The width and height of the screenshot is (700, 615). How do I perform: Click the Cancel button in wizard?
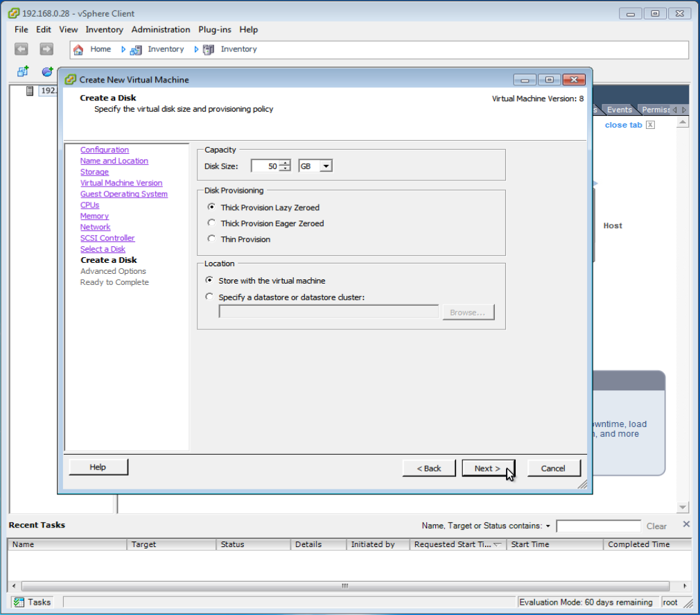click(554, 468)
